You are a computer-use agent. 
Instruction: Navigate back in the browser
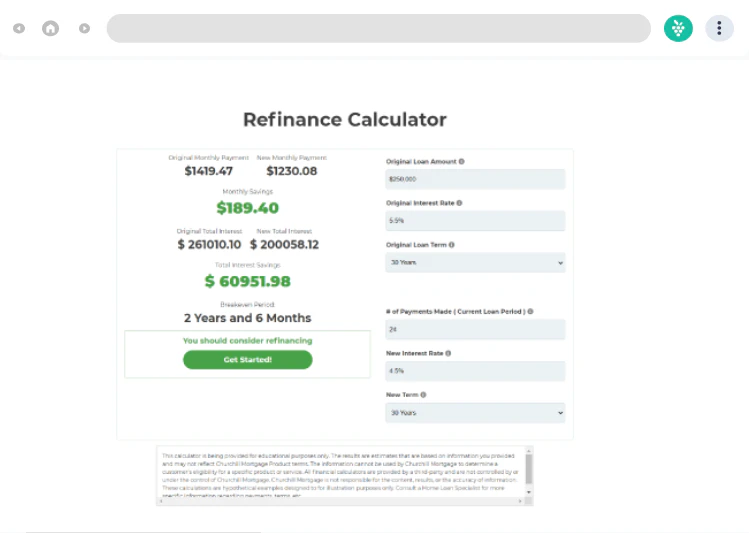[x=19, y=28]
